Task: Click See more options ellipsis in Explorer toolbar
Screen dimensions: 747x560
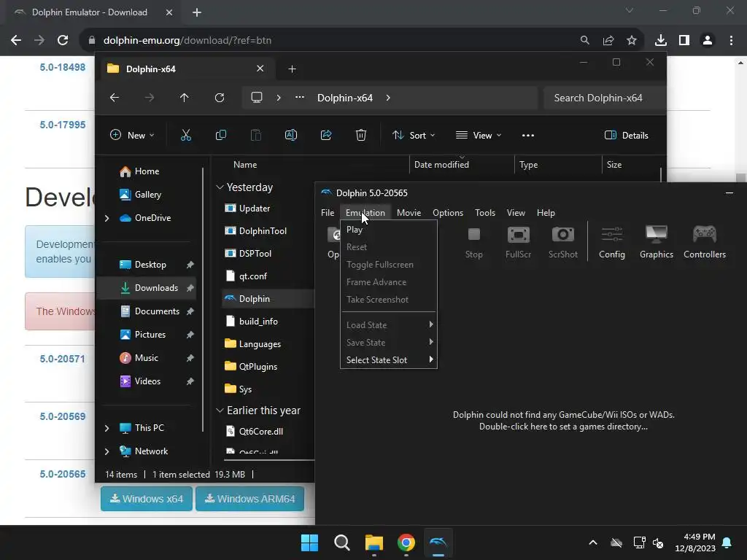Action: coord(528,135)
